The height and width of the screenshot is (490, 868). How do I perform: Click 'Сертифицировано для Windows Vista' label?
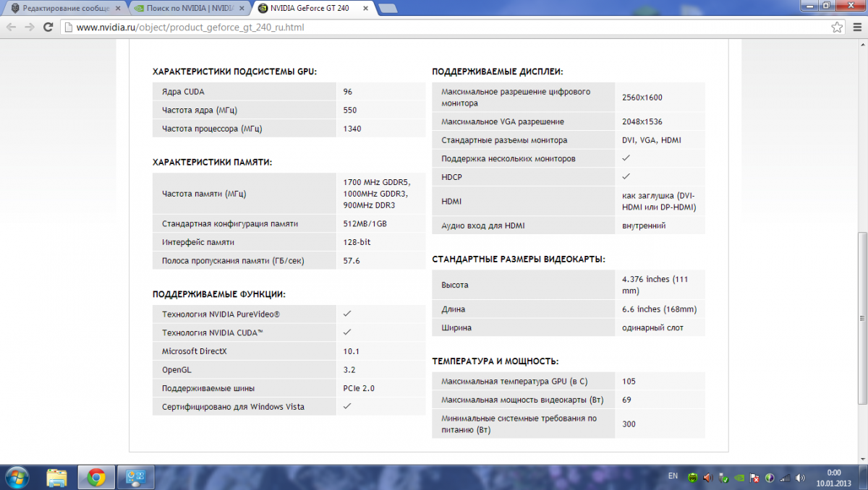(x=233, y=407)
